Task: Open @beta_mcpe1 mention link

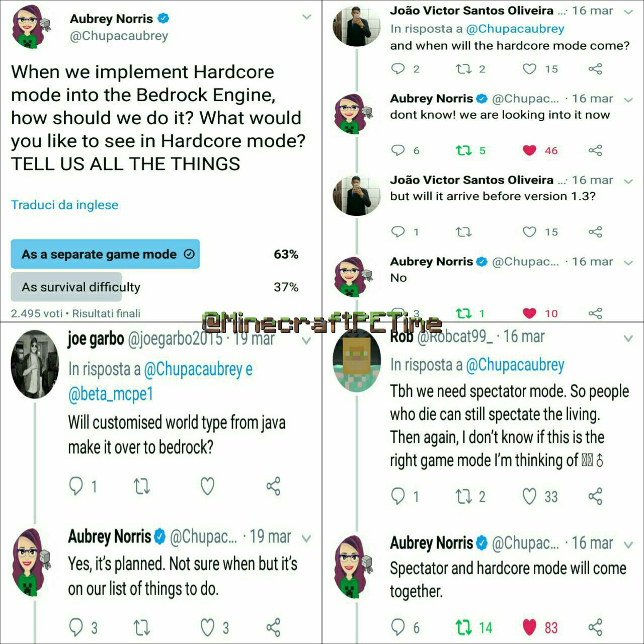Action: (111, 393)
